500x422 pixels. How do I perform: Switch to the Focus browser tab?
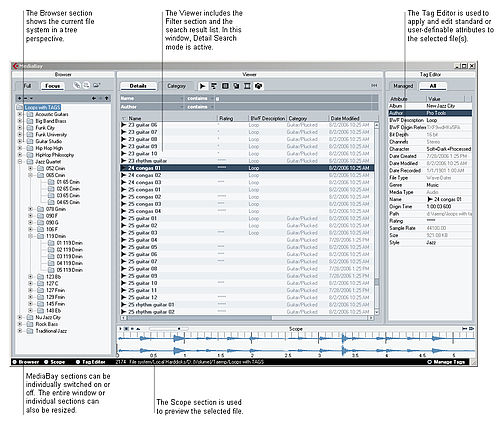tap(52, 86)
